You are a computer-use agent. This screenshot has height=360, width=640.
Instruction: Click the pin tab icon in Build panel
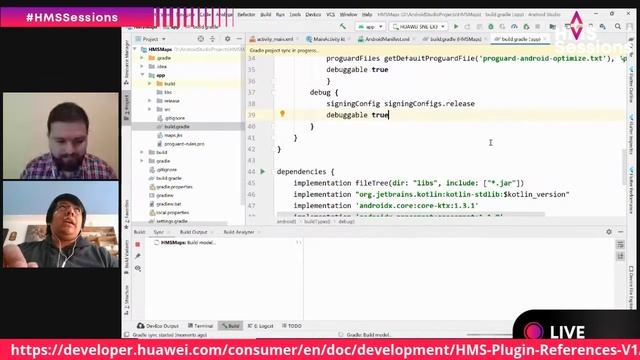pos(138,256)
